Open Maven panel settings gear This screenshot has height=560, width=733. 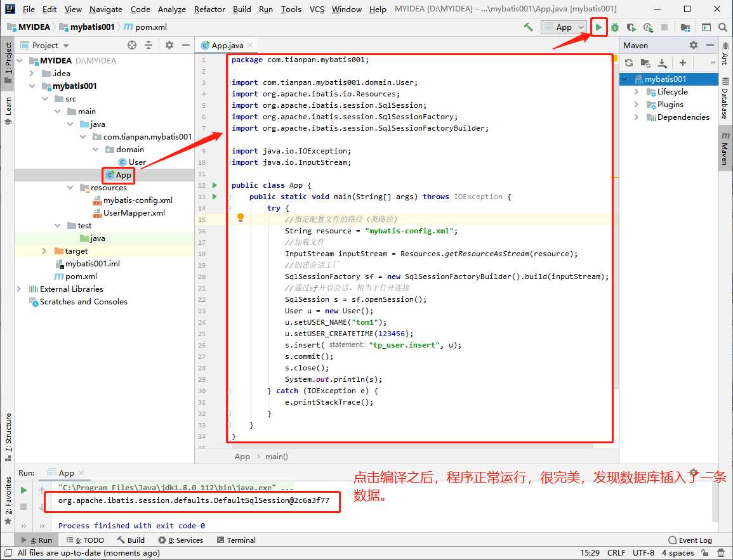(693, 45)
